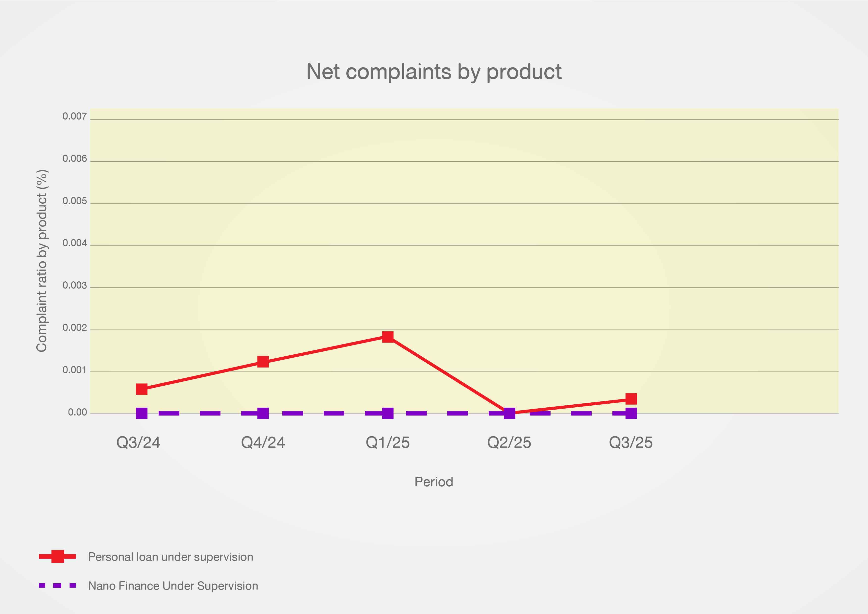Click the 'Period' x-axis title
868x614 pixels.
coord(434,482)
